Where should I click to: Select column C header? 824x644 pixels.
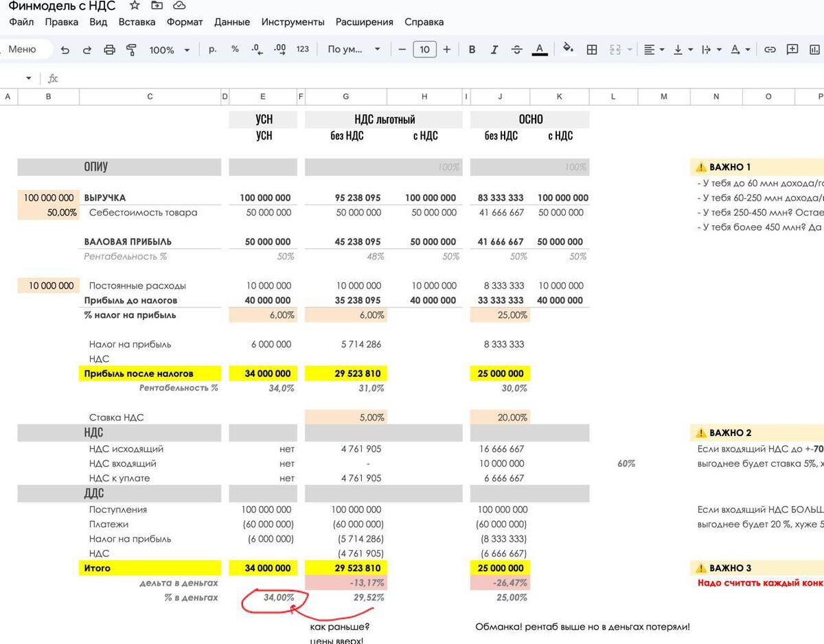click(150, 97)
